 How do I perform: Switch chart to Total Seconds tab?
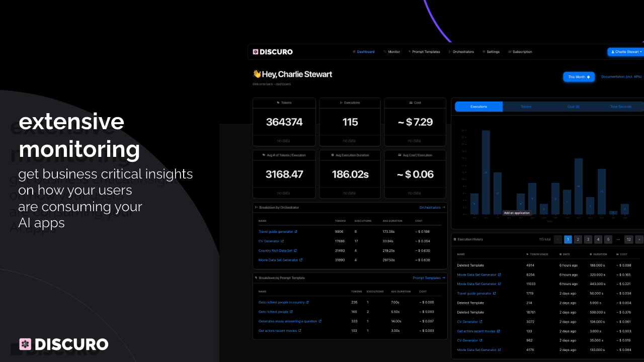click(621, 107)
